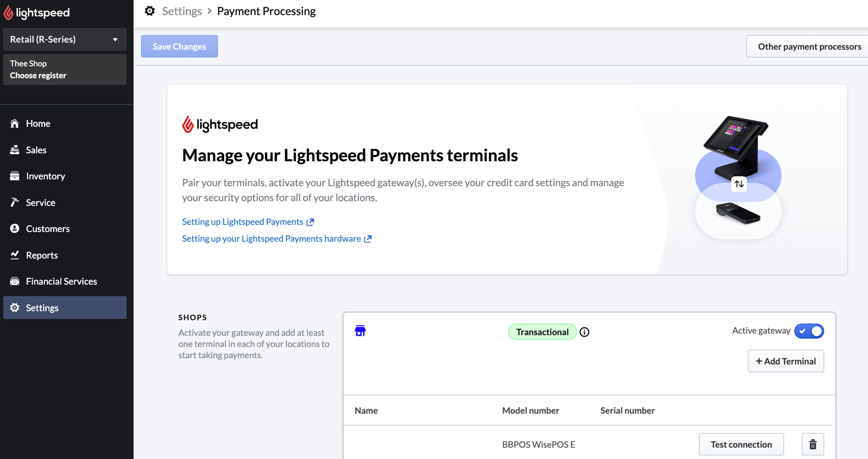Open Setting up Lightspeed Payments link
This screenshot has width=868, height=459.
(242, 222)
